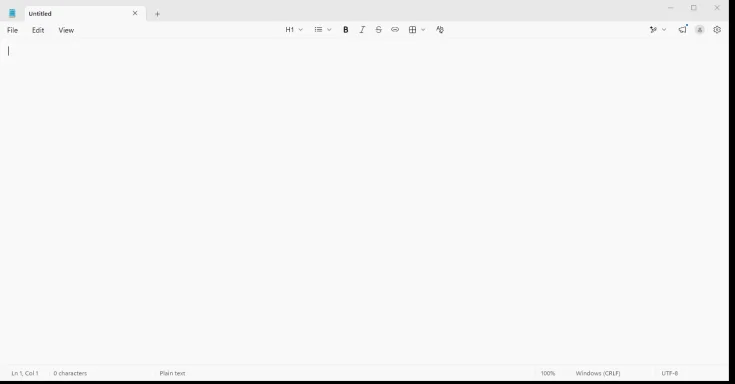Expand the table options dropdown arrow

[x=423, y=30]
